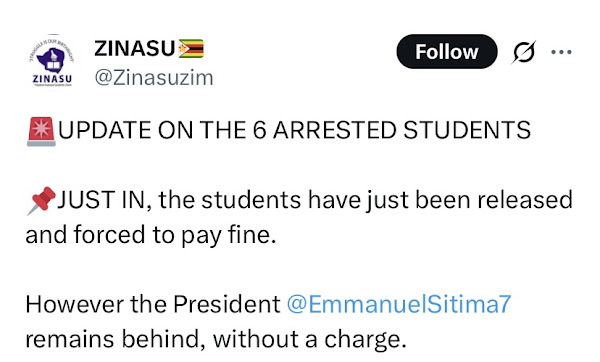Click the 'UPDATE ON THE 6 ARRESTED STUDENTS' headline
This screenshot has height=362, width=600.
[x=294, y=130]
